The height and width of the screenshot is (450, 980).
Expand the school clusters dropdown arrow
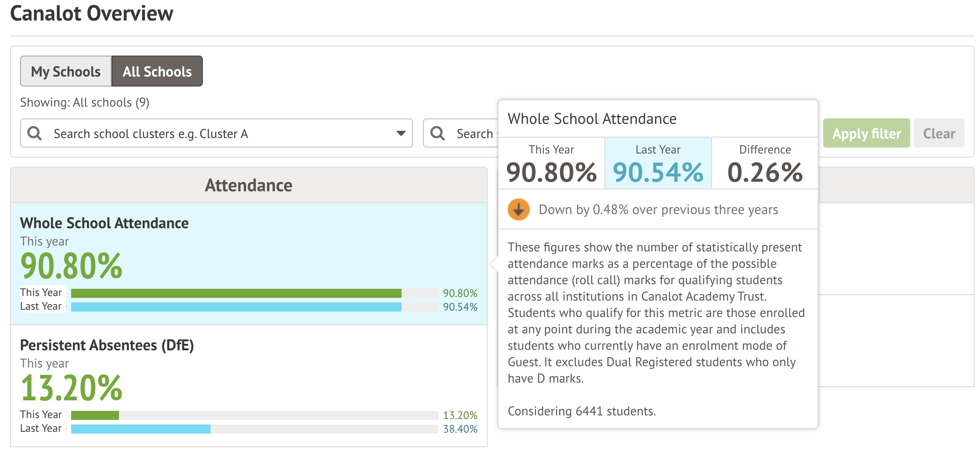coord(401,133)
